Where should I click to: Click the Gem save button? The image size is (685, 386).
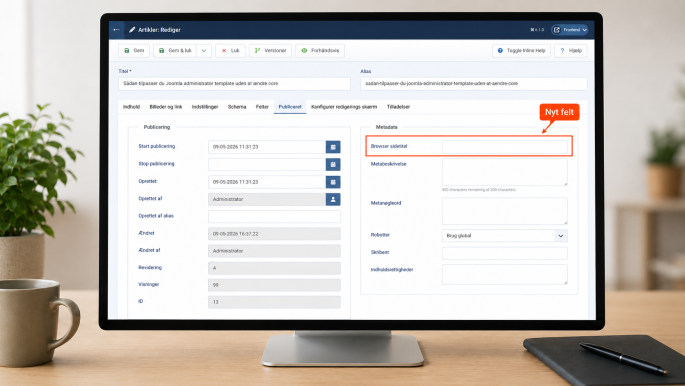pyautogui.click(x=134, y=51)
